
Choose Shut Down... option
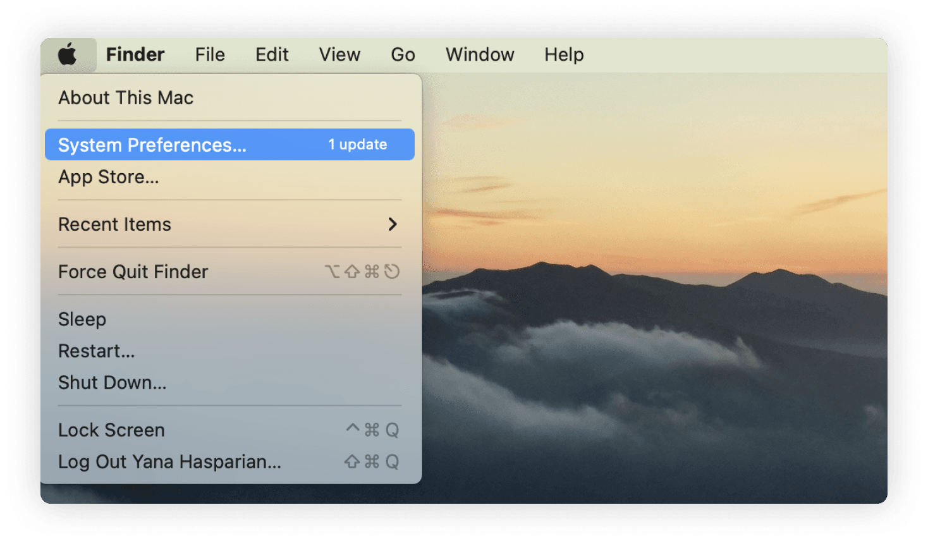pos(113,382)
